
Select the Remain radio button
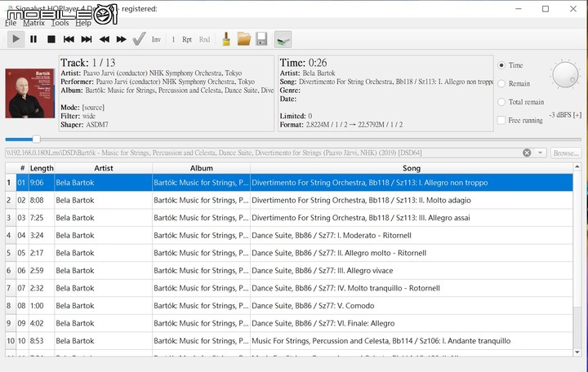click(501, 83)
